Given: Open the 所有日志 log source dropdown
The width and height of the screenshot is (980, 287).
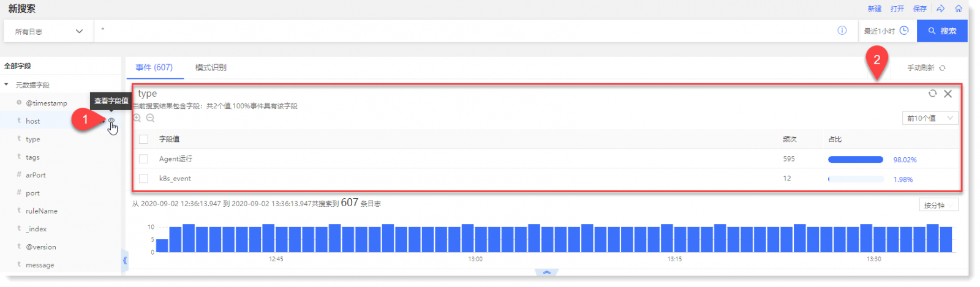Looking at the screenshot, I should tap(49, 31).
